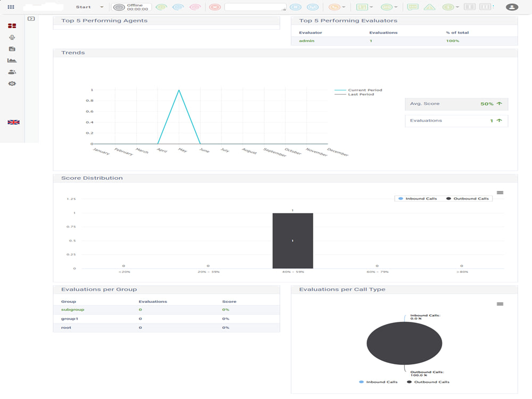Screen dimensions: 532x399
Task: Click the Evaluations count card
Action: pyautogui.click(x=456, y=121)
